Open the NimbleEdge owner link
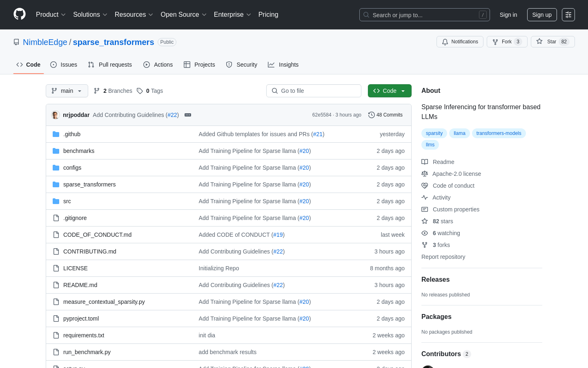Screen dimensions: 588x368 point(45,42)
